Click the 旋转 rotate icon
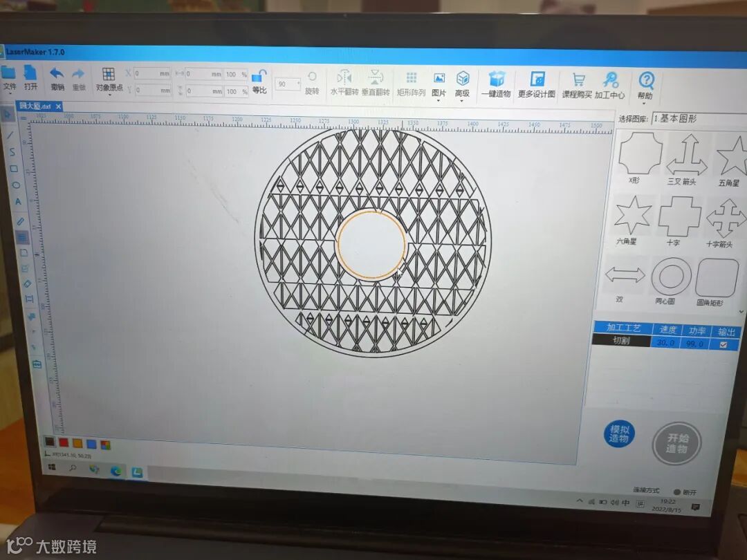 click(x=312, y=77)
